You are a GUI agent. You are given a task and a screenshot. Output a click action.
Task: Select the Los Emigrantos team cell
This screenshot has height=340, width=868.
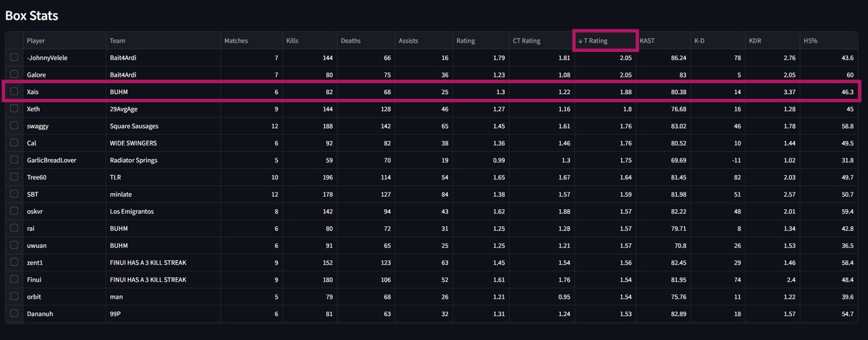pos(163,211)
